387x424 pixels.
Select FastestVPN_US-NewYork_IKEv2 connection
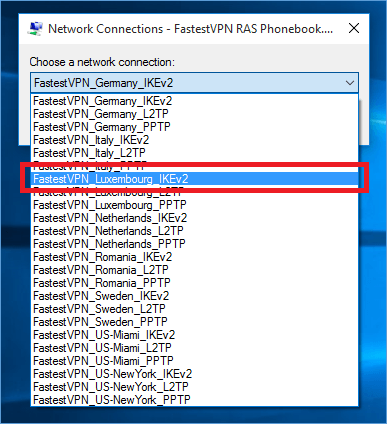tap(194, 374)
